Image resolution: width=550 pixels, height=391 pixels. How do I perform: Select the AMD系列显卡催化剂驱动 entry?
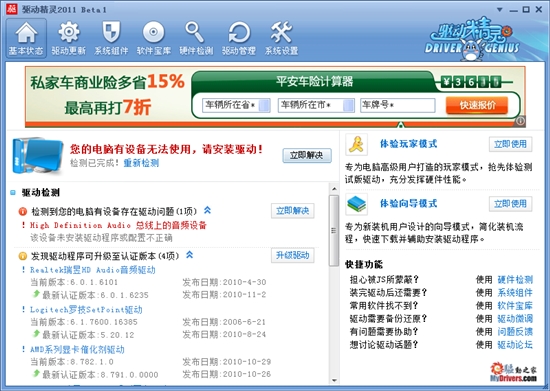coord(77,349)
